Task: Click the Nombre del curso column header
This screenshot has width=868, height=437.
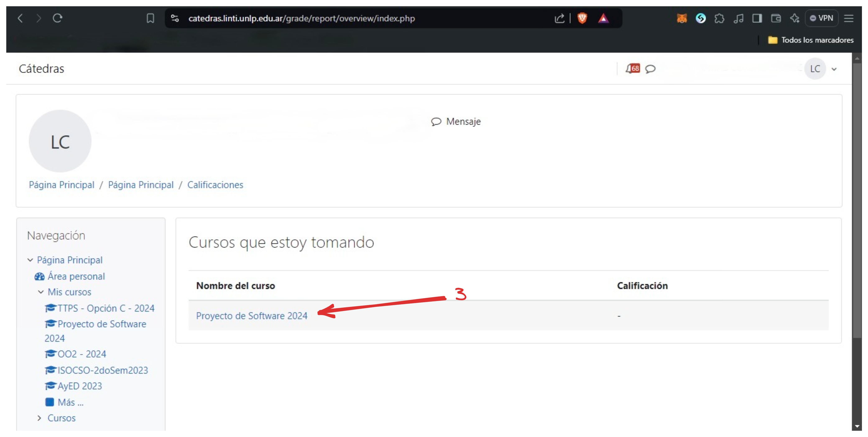Action: [235, 285]
